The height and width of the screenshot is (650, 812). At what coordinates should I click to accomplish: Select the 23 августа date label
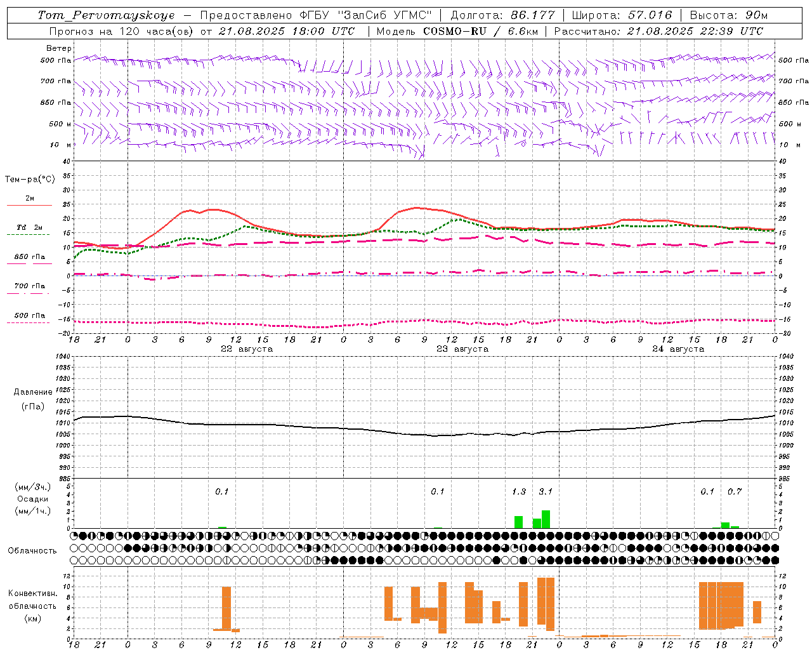pyautogui.click(x=462, y=349)
